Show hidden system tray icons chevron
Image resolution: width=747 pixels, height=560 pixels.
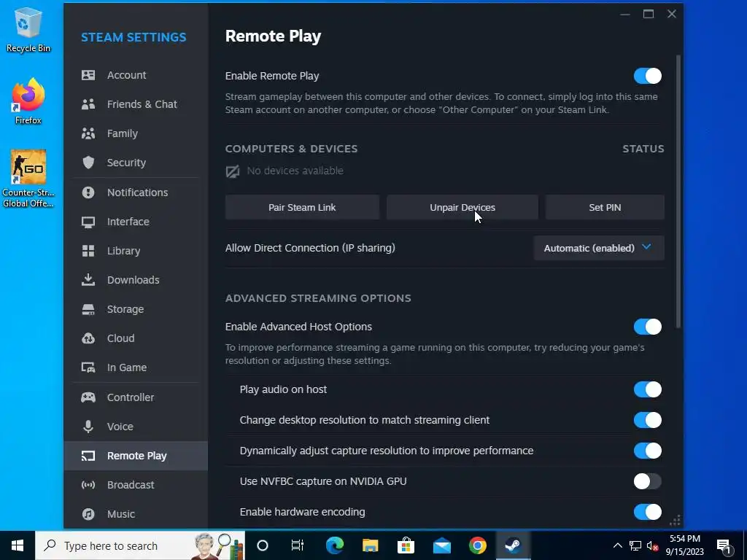pos(617,545)
